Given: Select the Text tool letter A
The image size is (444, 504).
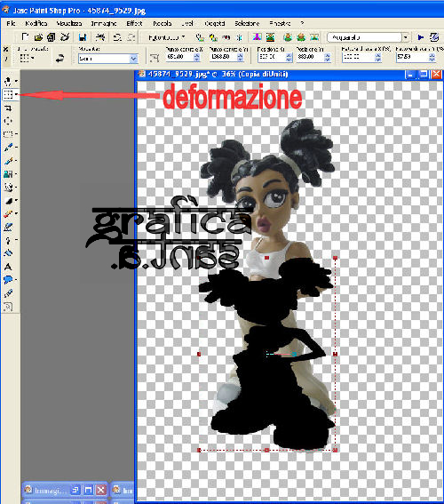Looking at the screenshot, I should [8, 267].
